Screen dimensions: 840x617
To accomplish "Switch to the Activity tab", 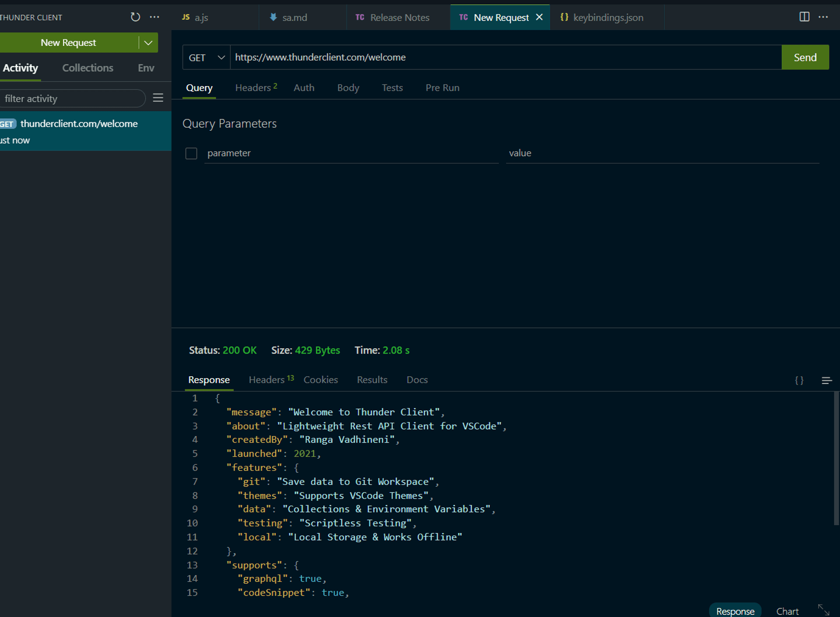I will pyautogui.click(x=20, y=68).
